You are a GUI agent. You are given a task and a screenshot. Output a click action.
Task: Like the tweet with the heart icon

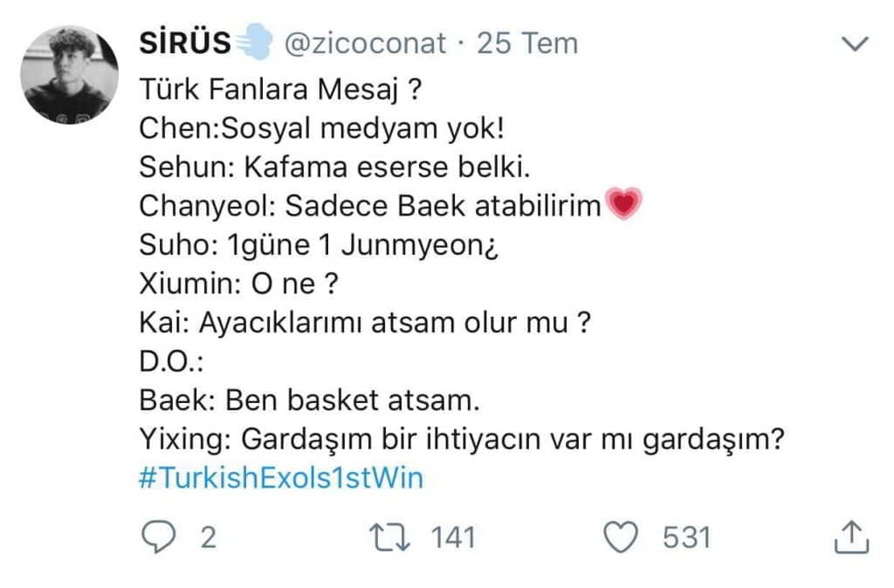click(622, 537)
